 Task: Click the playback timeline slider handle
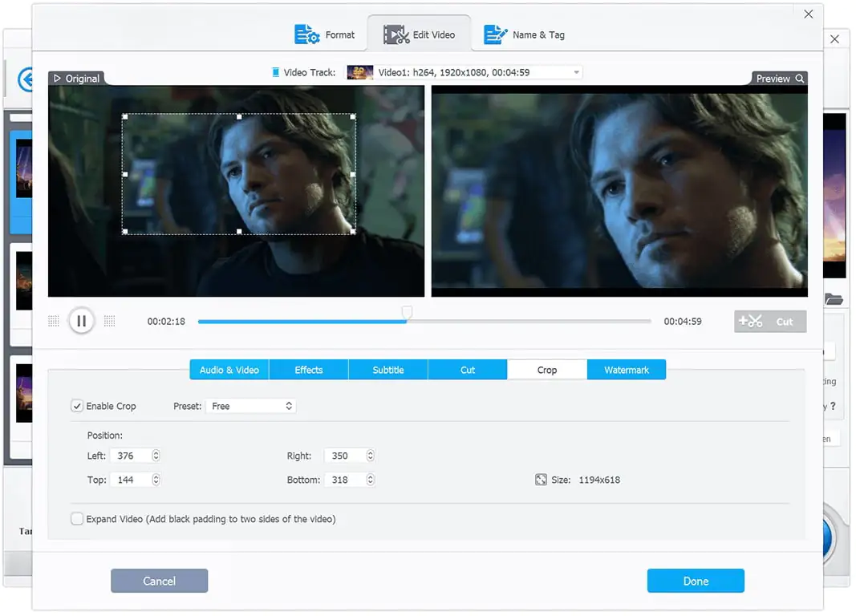408,312
